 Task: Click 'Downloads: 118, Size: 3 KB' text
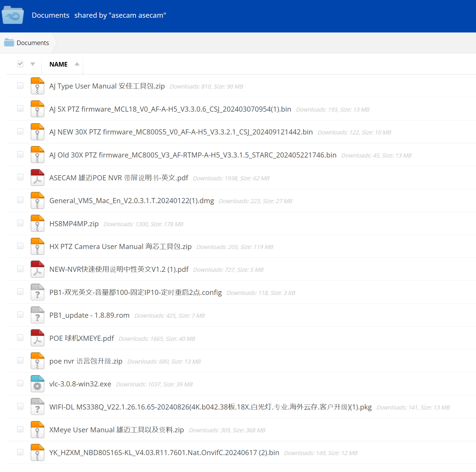(x=261, y=293)
